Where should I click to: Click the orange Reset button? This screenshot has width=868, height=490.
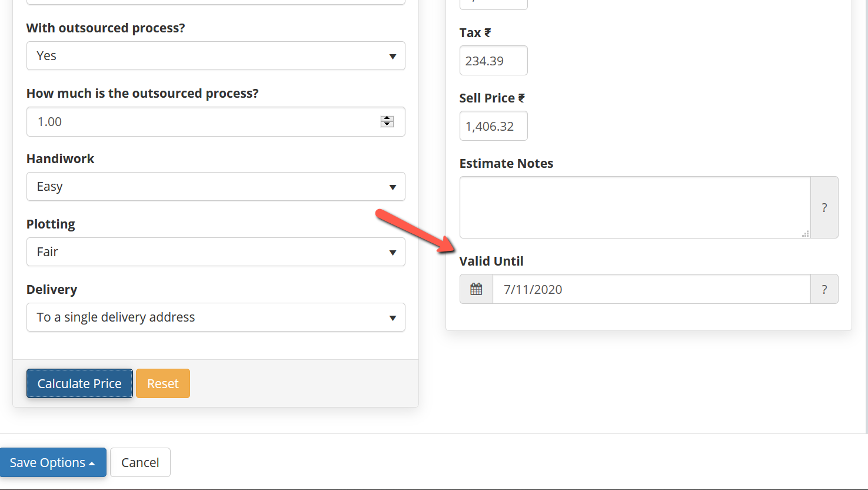[163, 383]
